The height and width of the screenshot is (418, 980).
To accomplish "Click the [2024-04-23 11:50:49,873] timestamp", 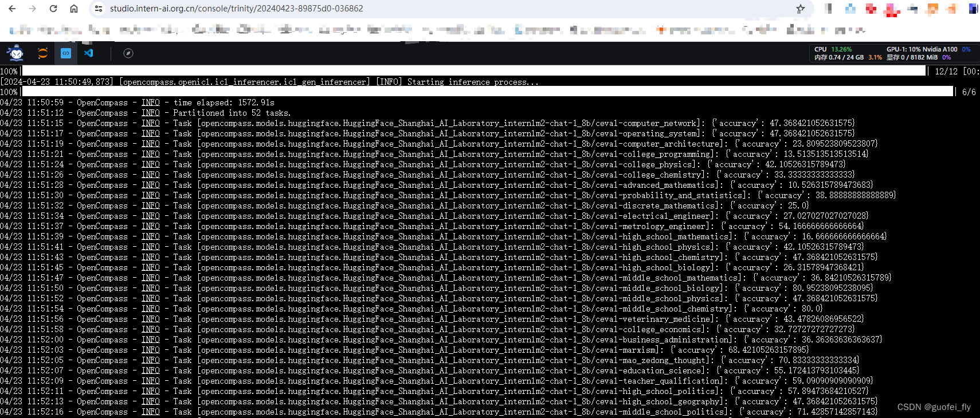I will click(x=57, y=82).
